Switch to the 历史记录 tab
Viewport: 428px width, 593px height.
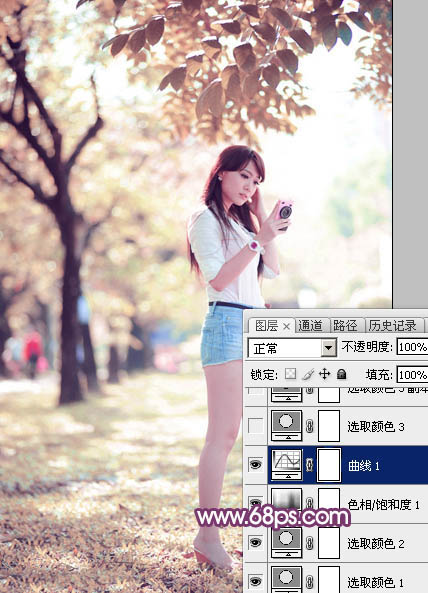pyautogui.click(x=393, y=326)
